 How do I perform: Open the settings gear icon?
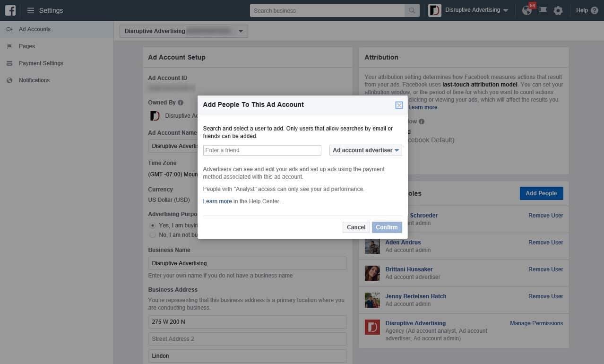(x=558, y=10)
